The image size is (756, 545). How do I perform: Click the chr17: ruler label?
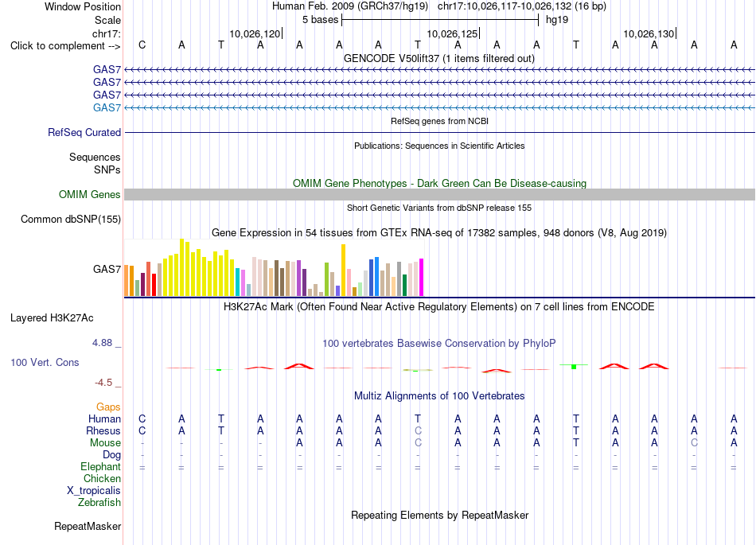click(x=107, y=33)
